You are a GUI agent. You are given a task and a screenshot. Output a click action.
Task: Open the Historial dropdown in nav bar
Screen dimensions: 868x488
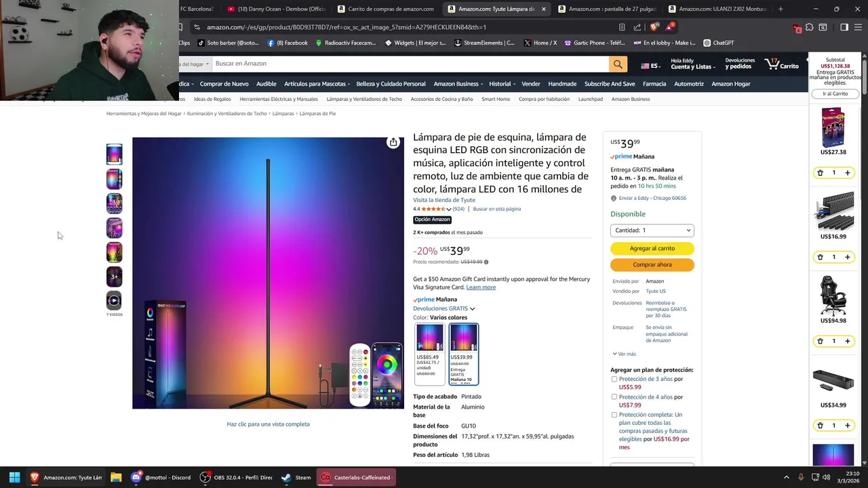click(x=502, y=84)
